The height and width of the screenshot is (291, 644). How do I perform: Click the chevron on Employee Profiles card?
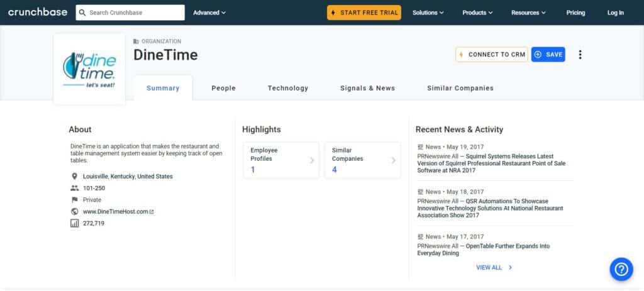pos(312,160)
